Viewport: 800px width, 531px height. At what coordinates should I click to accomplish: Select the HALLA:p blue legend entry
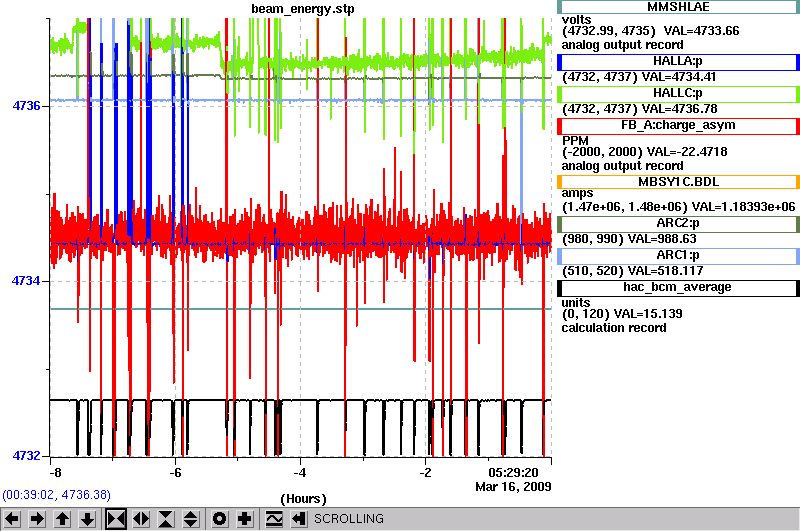tap(678, 62)
